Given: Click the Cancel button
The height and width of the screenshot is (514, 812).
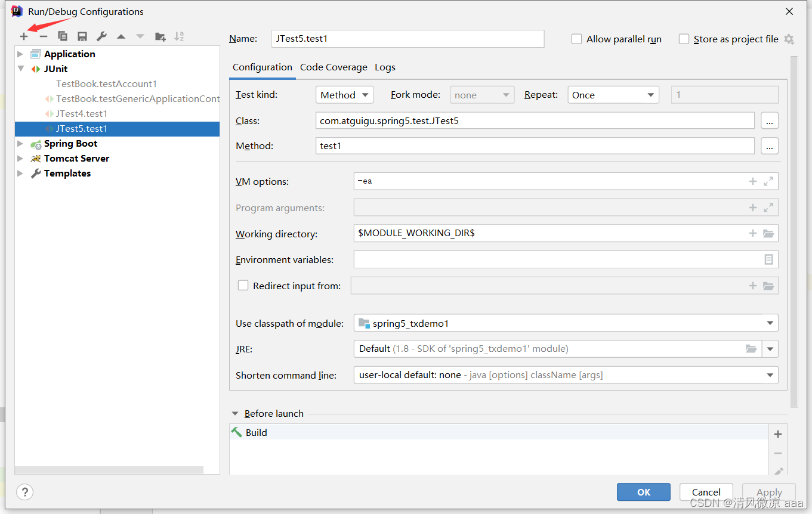Looking at the screenshot, I should (x=706, y=492).
